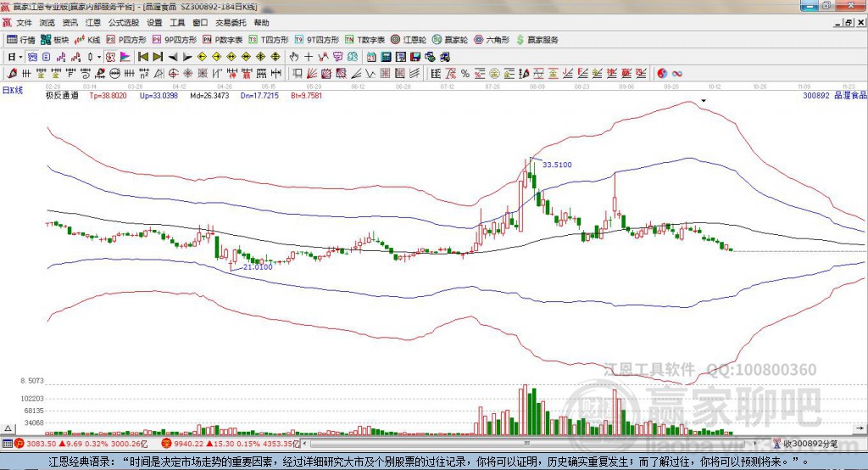This screenshot has width=868, height=470.
Task: Click the pink flag chart icon
Action: pos(125,57)
